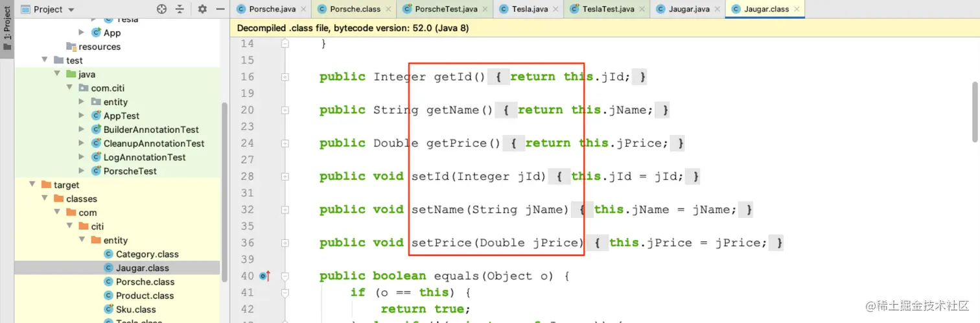This screenshot has width=980, height=323.
Task: Click the locate/scroll-from-source target icon
Action: [162, 9]
